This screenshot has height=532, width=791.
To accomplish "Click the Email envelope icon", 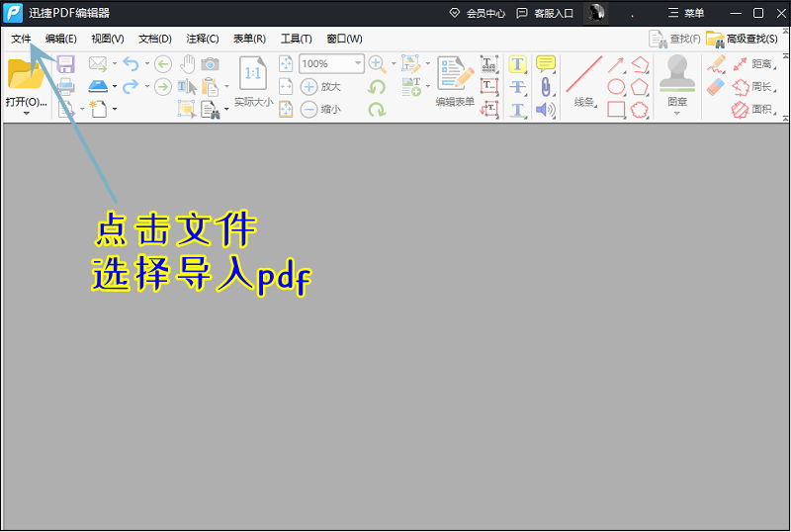I will click(x=98, y=63).
